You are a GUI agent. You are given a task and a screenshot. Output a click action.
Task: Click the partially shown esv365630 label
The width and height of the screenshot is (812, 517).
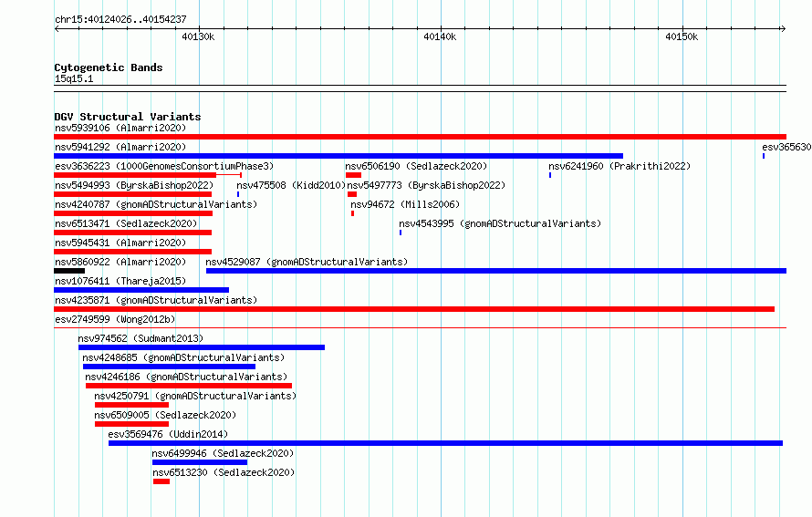tap(786, 147)
